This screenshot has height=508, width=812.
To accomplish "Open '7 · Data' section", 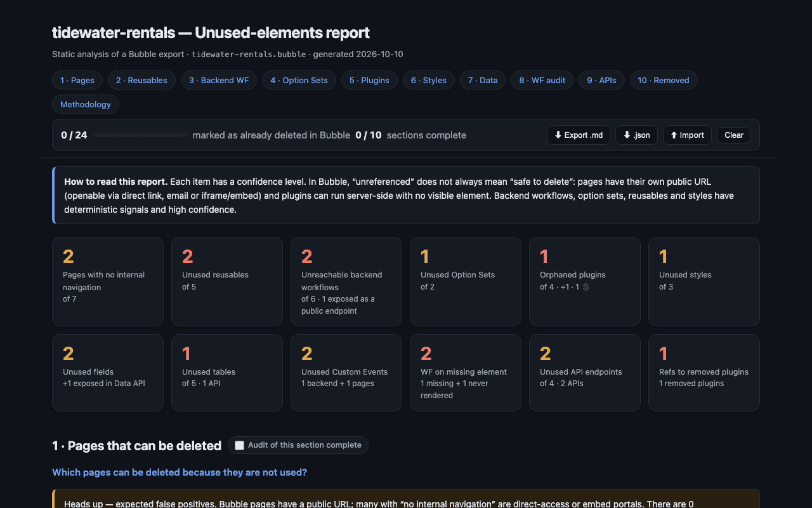I will [x=483, y=80].
